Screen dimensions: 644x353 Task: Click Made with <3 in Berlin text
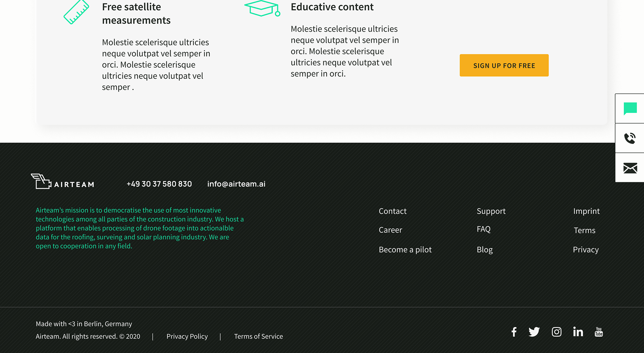[84, 324]
